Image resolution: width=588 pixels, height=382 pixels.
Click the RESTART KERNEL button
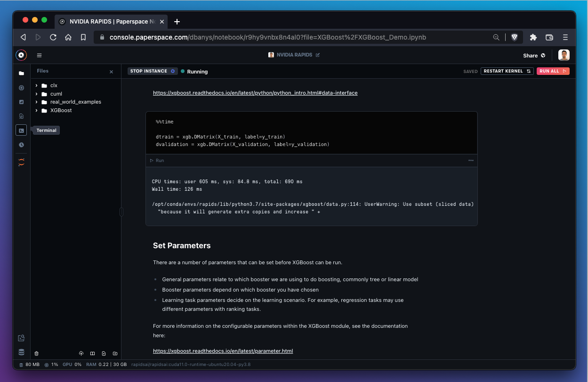coord(507,71)
